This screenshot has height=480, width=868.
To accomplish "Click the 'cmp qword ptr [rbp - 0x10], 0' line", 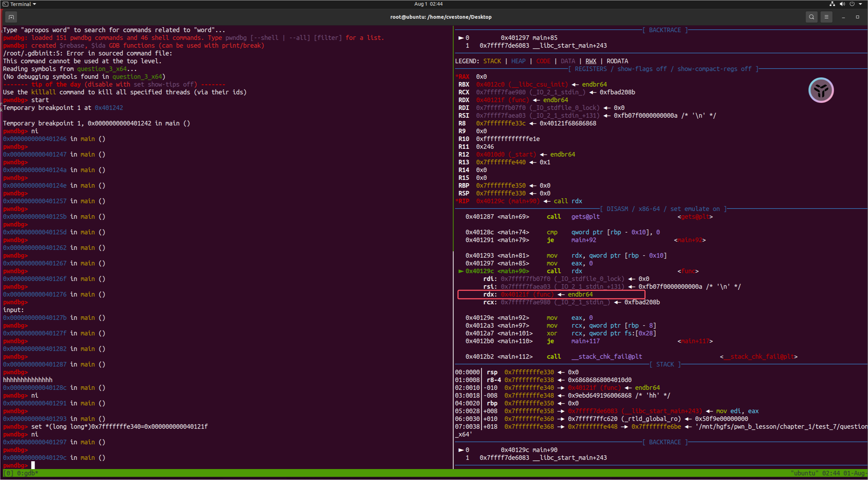I will click(x=563, y=232).
